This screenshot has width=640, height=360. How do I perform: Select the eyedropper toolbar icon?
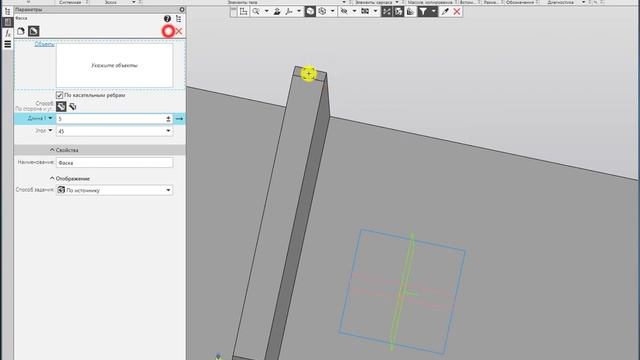pyautogui.click(x=445, y=11)
